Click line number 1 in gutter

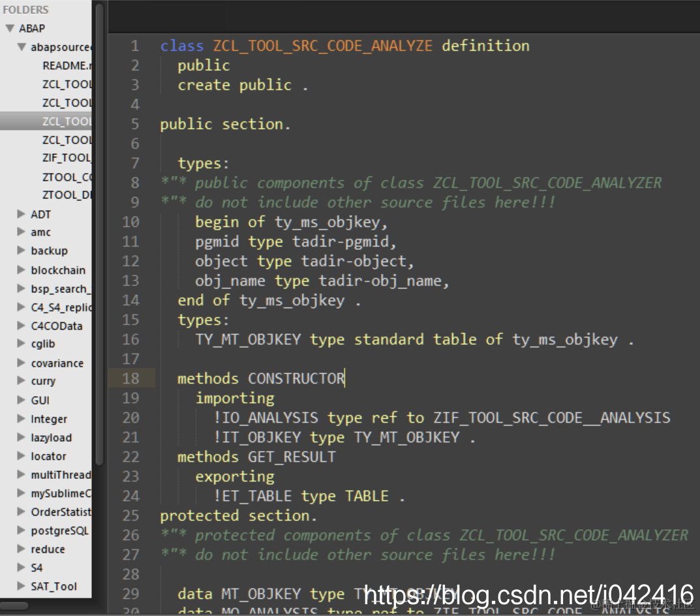(135, 46)
